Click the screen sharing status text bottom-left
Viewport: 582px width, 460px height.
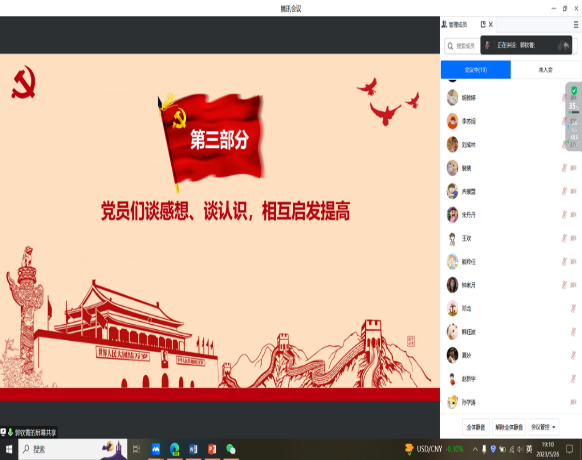[x=35, y=432]
